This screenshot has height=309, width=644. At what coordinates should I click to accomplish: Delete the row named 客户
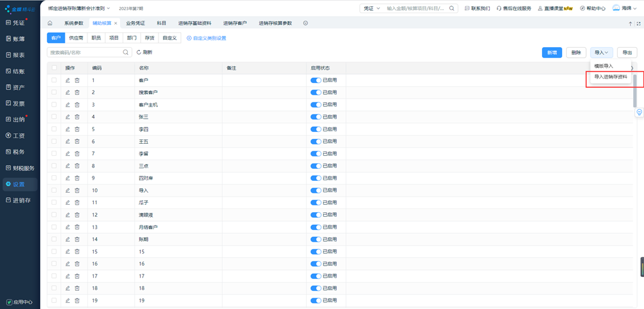(77, 80)
